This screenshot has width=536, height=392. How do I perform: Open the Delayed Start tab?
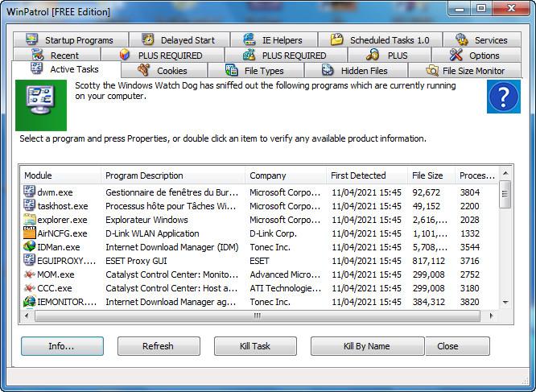click(179, 39)
